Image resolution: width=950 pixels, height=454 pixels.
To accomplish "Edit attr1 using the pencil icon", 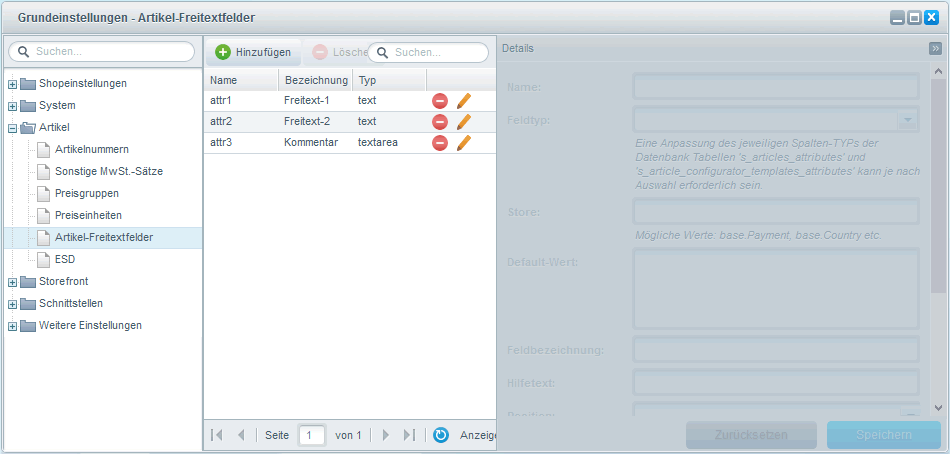I will coord(463,101).
